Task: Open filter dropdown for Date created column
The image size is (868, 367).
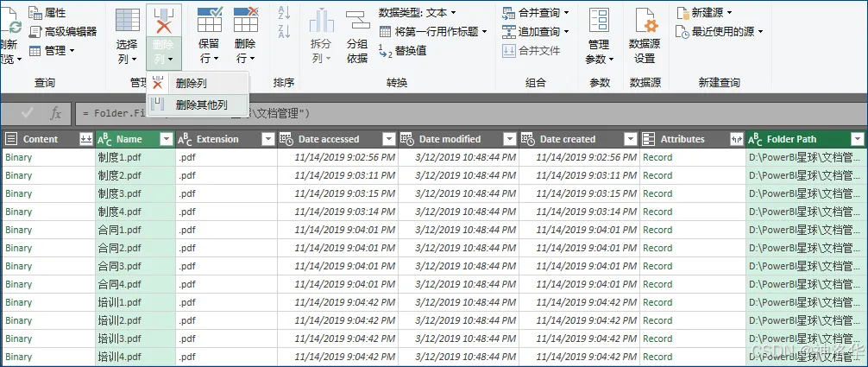Action: tap(631, 139)
